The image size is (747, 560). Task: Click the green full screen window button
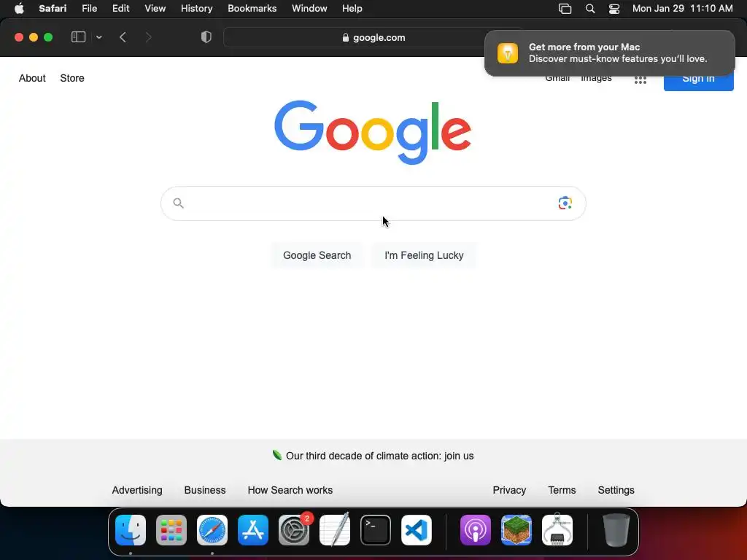[48, 37]
